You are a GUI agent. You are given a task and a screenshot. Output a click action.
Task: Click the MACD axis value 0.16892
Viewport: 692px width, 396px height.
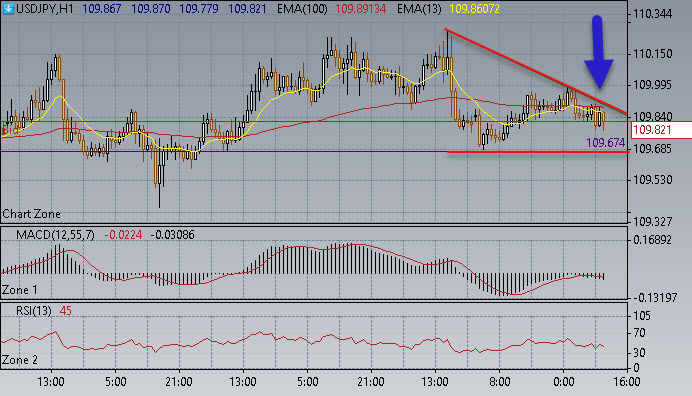click(652, 240)
